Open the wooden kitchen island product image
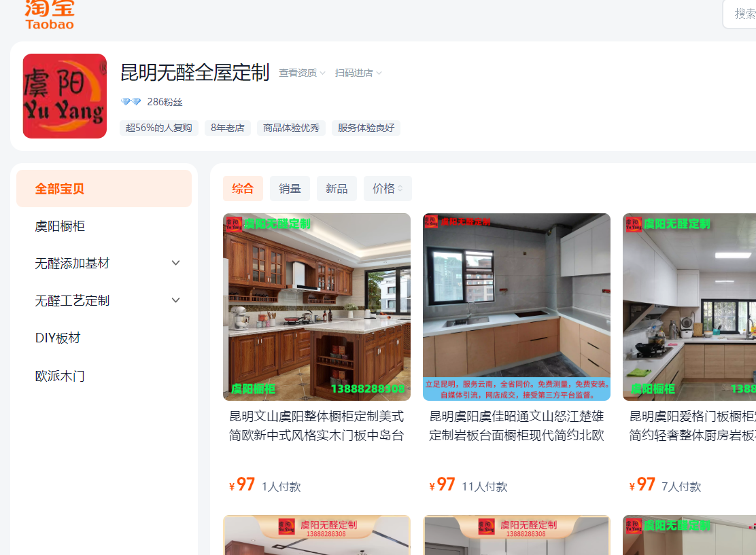The image size is (756, 555). (317, 307)
